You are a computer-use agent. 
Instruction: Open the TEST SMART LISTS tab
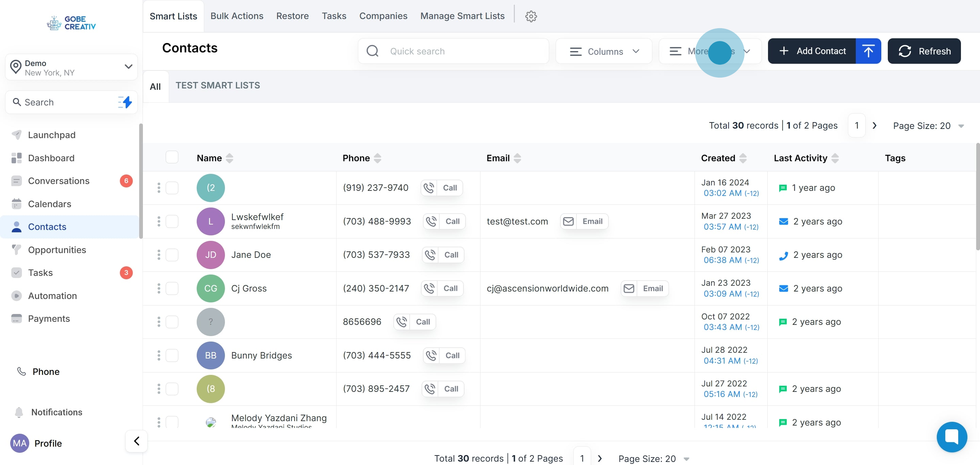[218, 85]
